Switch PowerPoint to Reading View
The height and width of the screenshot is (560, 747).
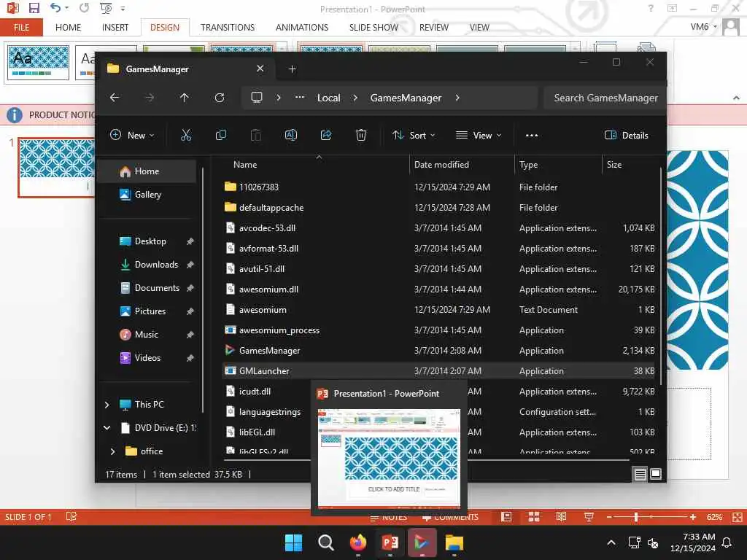[x=561, y=517]
